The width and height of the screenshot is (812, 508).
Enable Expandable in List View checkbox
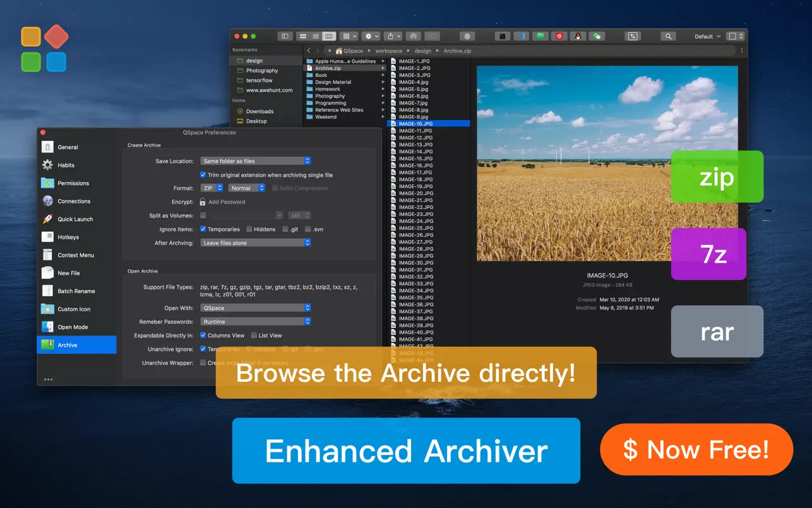coord(254,336)
